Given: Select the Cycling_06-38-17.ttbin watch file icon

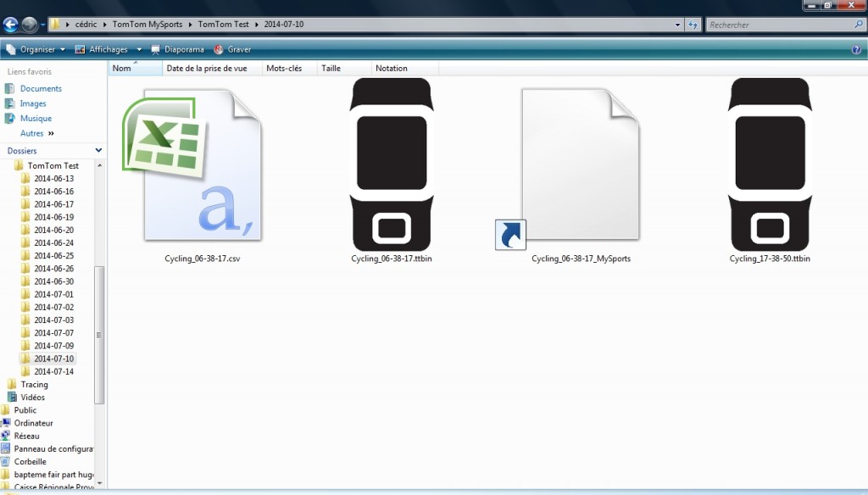Looking at the screenshot, I should (x=392, y=164).
